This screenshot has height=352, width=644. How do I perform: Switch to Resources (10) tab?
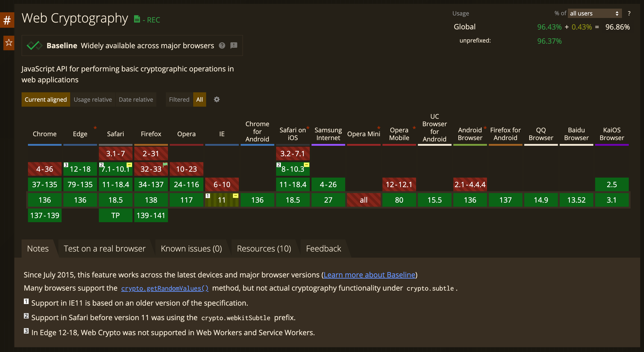tap(264, 249)
